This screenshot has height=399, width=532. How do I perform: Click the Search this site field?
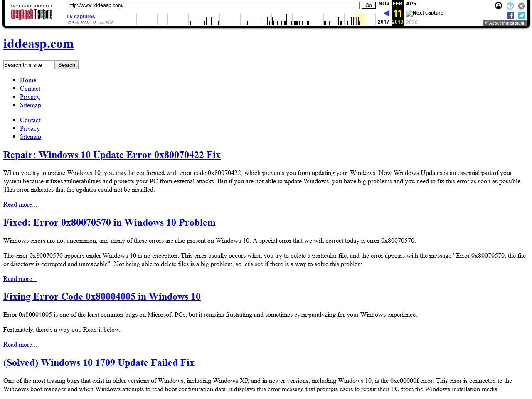[x=29, y=65]
